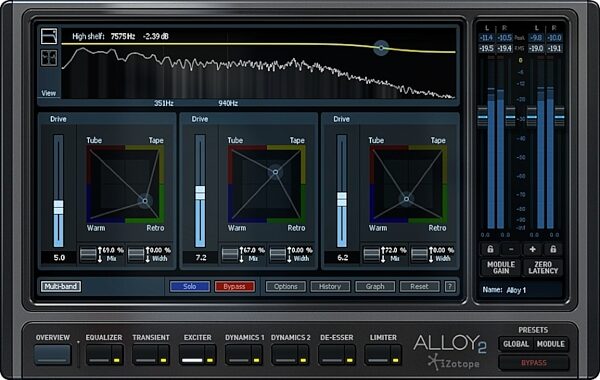Click the third band Drive slider handle
Screen dimensions: 600x380
coord(342,199)
